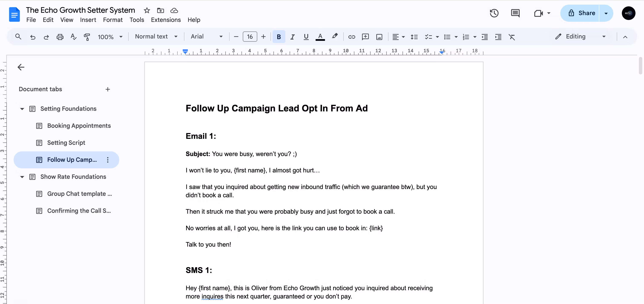The image size is (644, 304).
Task: Toggle bold formatting off
Action: 279,37
